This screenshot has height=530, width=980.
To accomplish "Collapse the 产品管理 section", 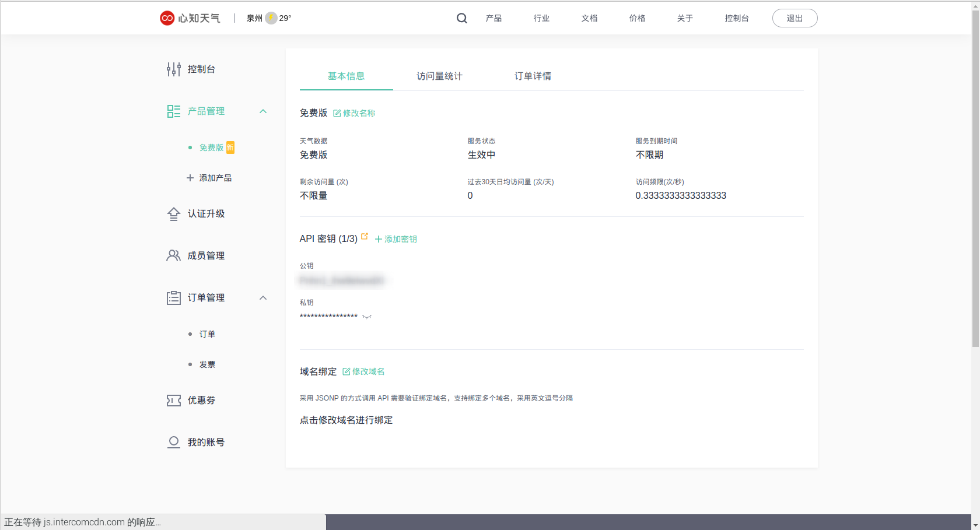I will point(264,111).
